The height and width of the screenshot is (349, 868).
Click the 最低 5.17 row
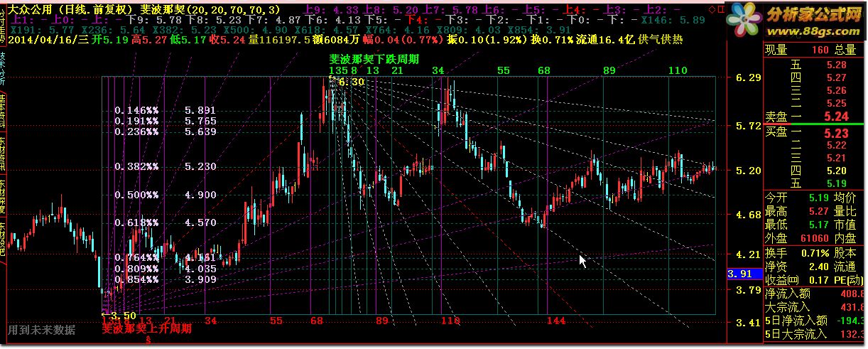click(796, 225)
